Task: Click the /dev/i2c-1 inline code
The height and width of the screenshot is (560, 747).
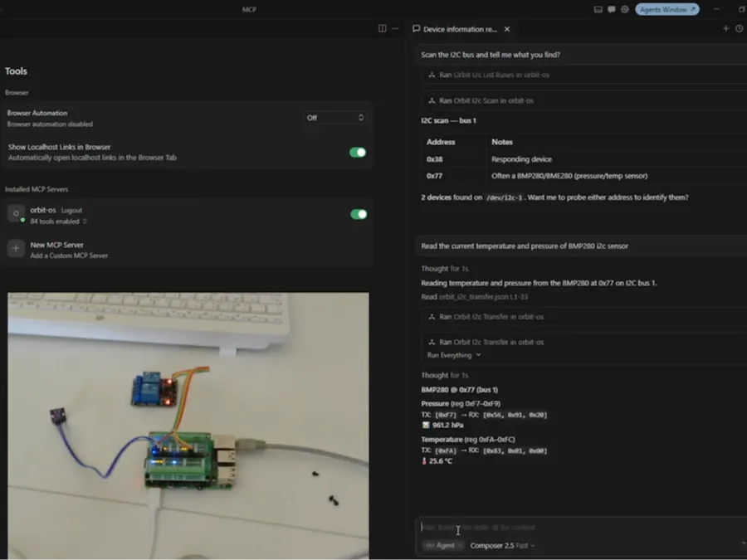Action: [x=504, y=197]
